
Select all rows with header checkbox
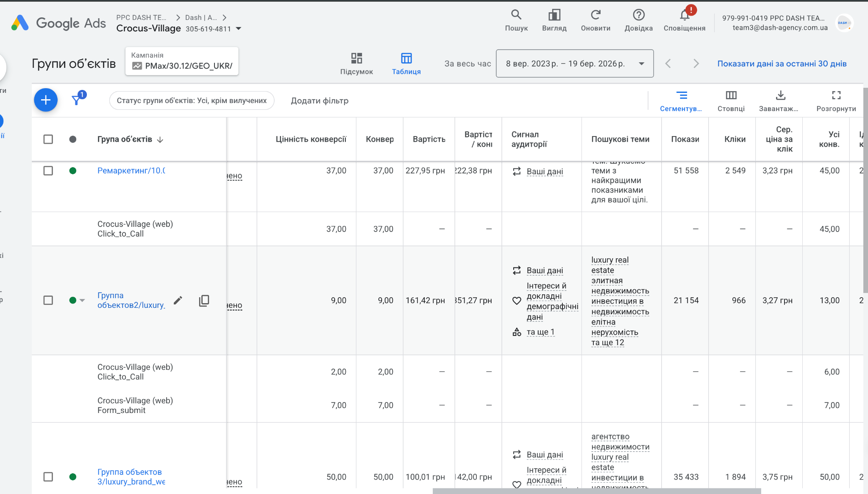48,139
